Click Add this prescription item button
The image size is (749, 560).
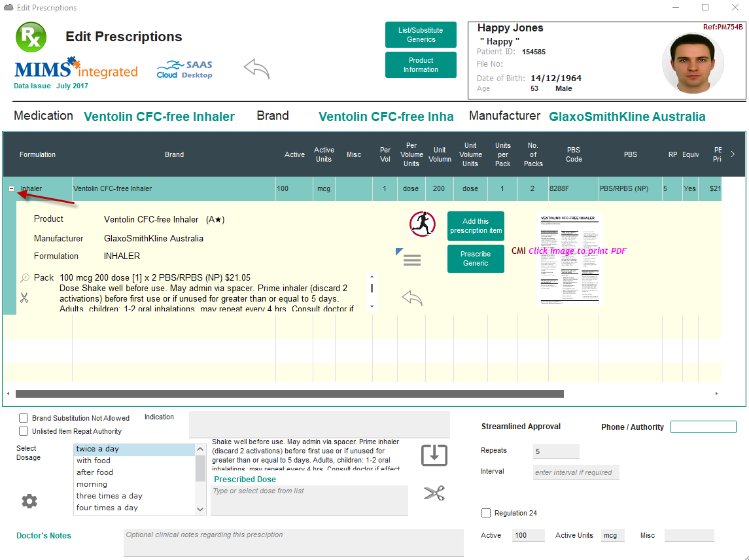476,226
